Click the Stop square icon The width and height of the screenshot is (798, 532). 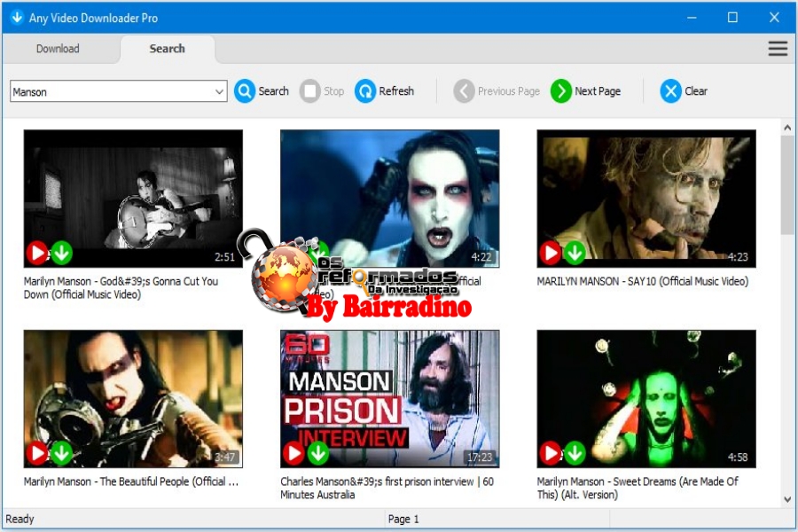coord(310,91)
